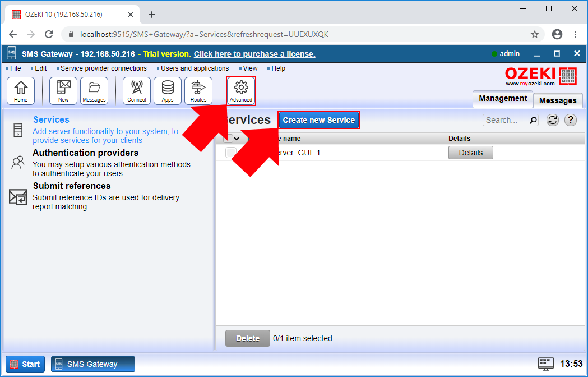
Task: Click the SMS Gateway phone icon in title bar
Action: (x=12, y=53)
